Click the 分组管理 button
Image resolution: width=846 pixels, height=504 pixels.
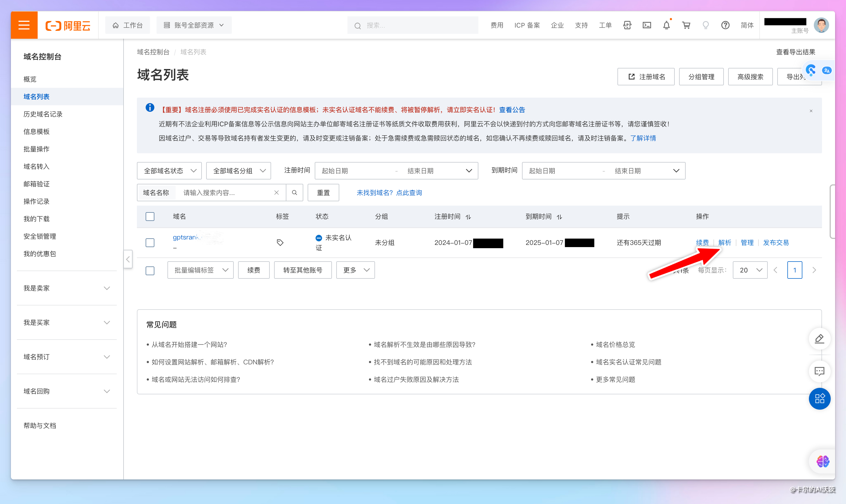[701, 77]
